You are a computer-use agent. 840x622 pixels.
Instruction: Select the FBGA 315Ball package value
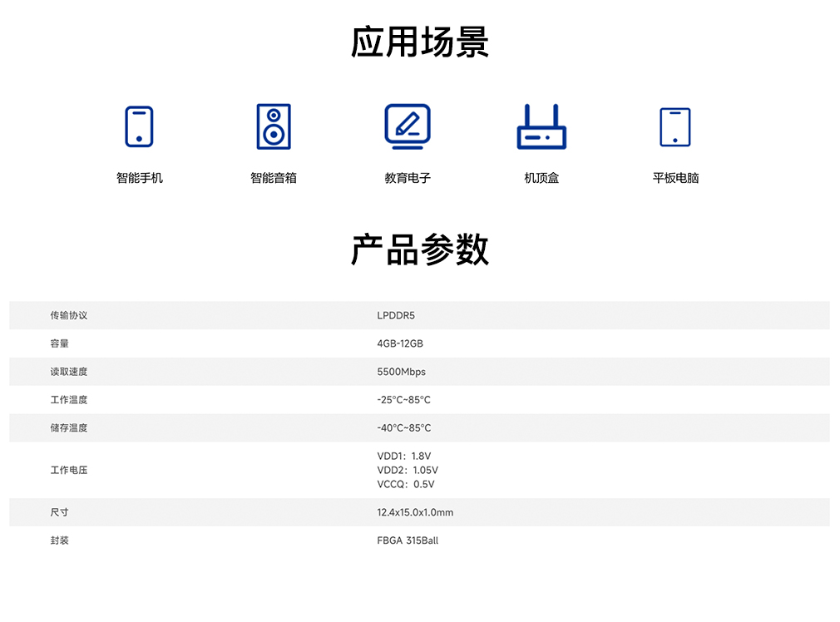(x=408, y=541)
